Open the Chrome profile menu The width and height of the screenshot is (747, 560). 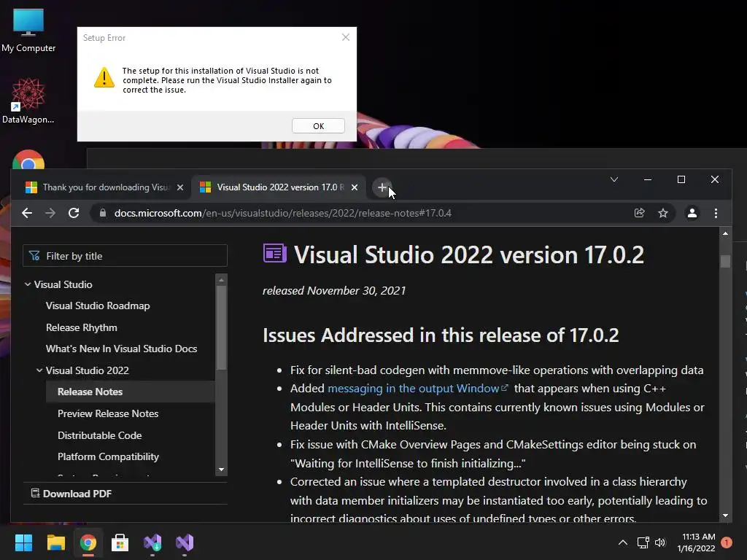pyautogui.click(x=692, y=213)
